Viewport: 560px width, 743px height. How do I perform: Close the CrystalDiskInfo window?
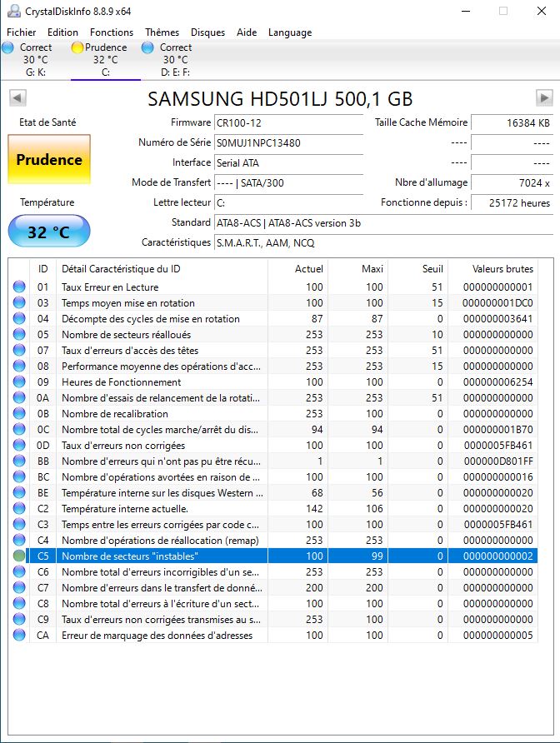(541, 11)
